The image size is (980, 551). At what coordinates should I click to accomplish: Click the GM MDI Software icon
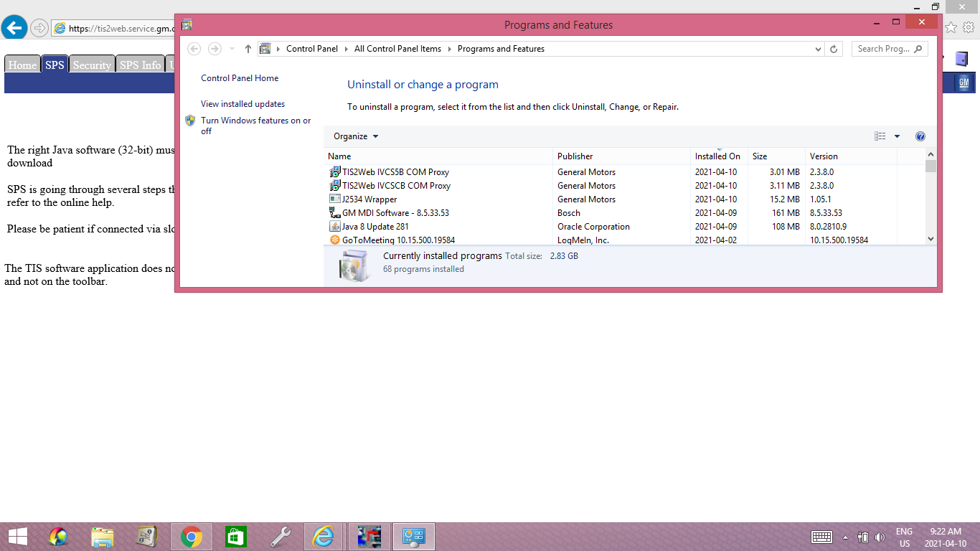[x=334, y=213]
